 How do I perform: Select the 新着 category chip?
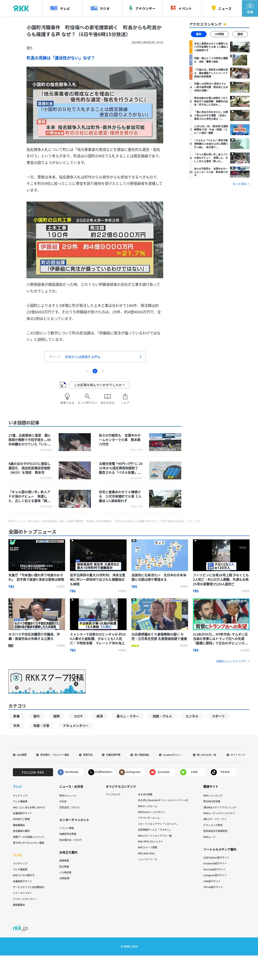pyautogui.click(x=16, y=716)
